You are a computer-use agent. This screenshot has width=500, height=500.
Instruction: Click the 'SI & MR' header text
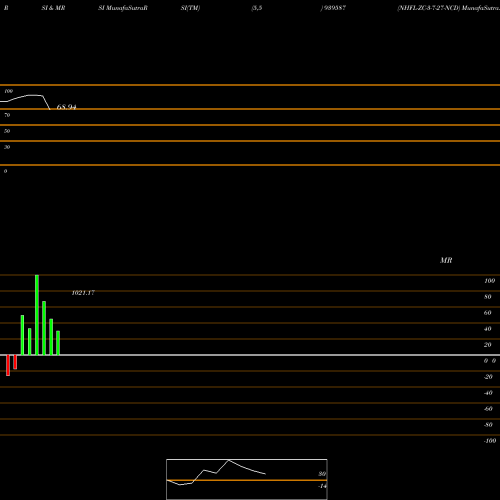click(53, 8)
